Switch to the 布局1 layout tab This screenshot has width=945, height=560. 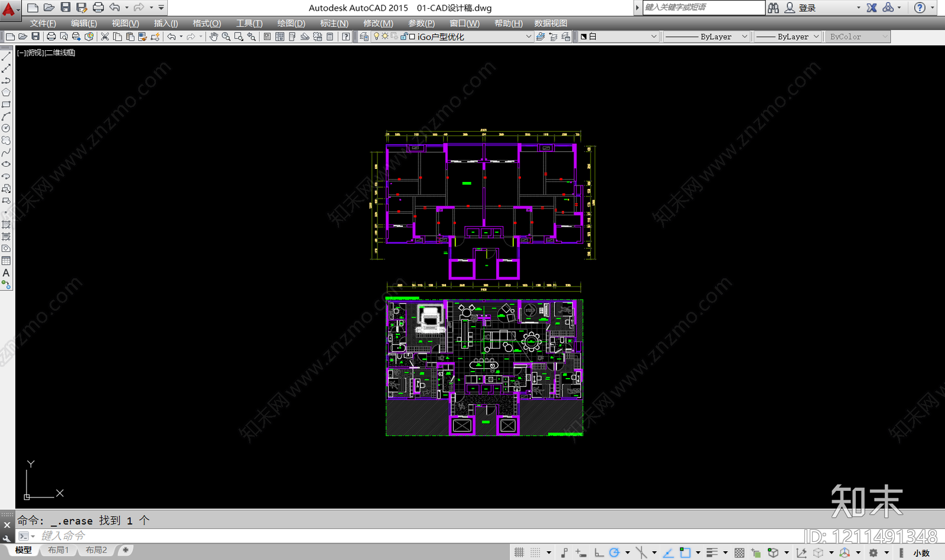point(58,550)
